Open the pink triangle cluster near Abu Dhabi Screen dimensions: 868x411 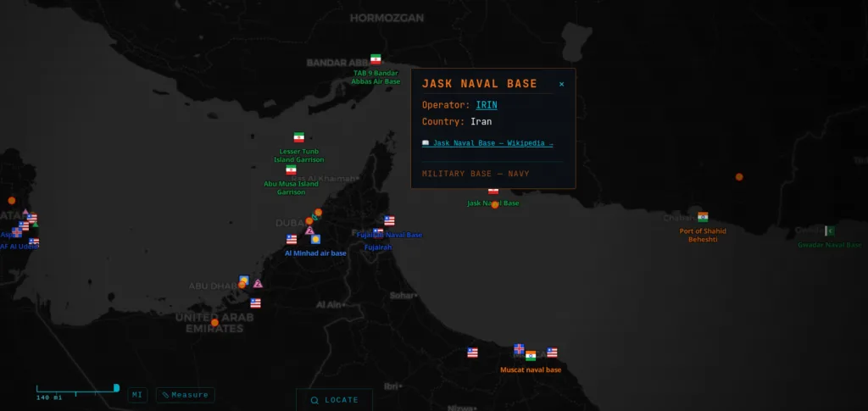pos(258,283)
